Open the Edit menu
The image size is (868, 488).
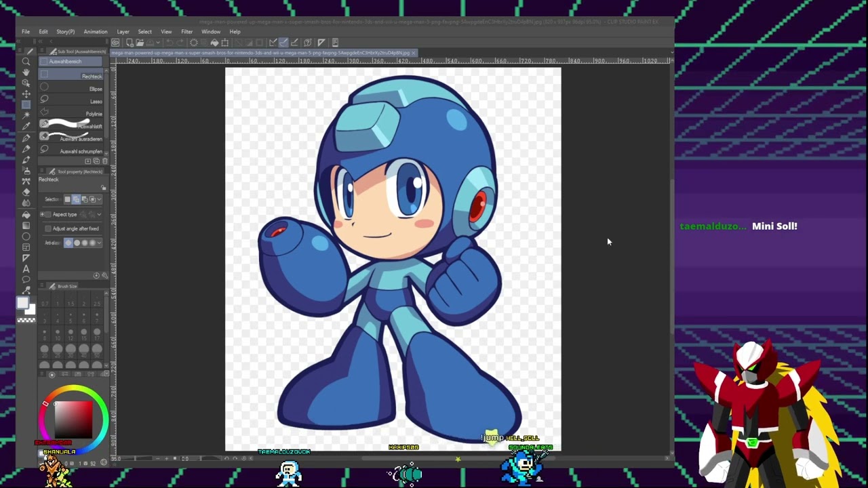43,32
